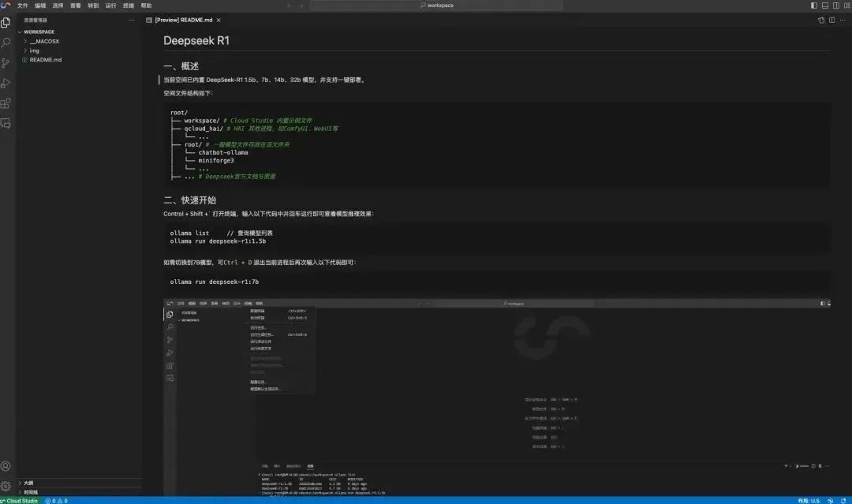Click the 'ollama run deepseek-r1:7b' code line
The image size is (852, 504).
point(214,282)
